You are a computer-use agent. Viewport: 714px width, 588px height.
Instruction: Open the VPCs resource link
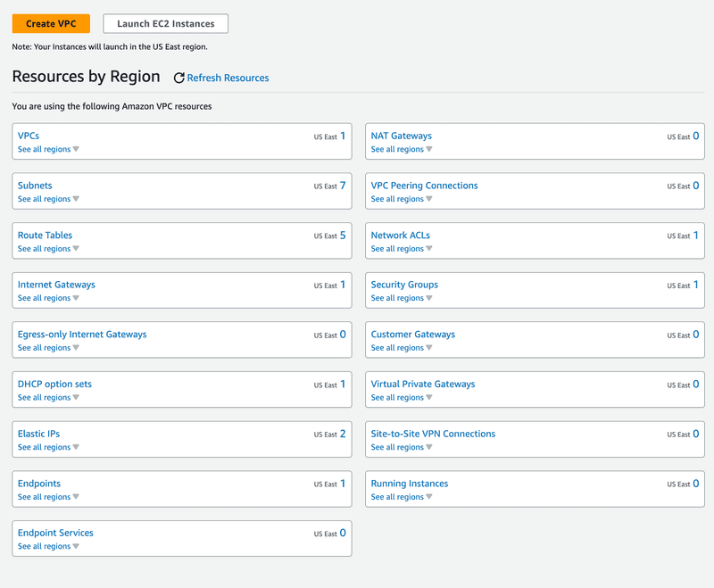[29, 136]
